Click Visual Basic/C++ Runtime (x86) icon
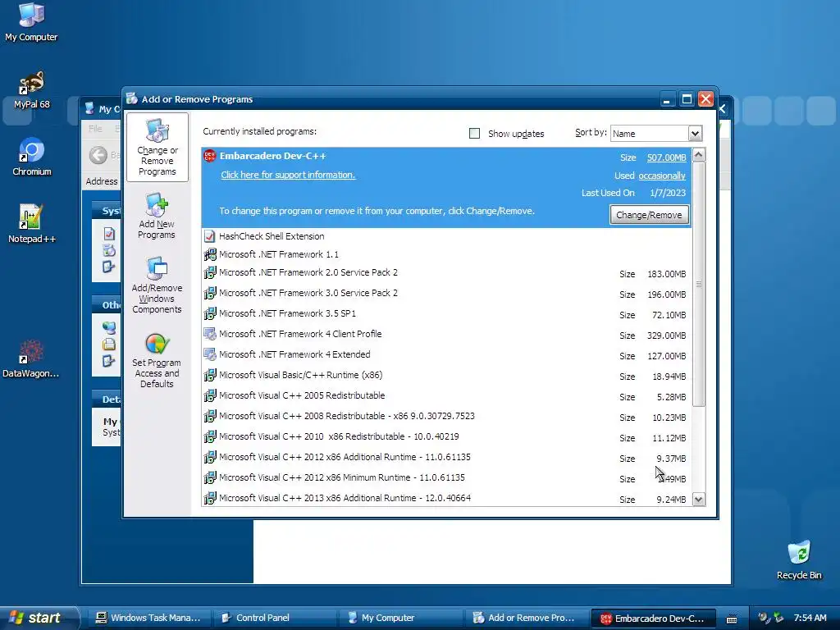840x630 pixels. 209,375
